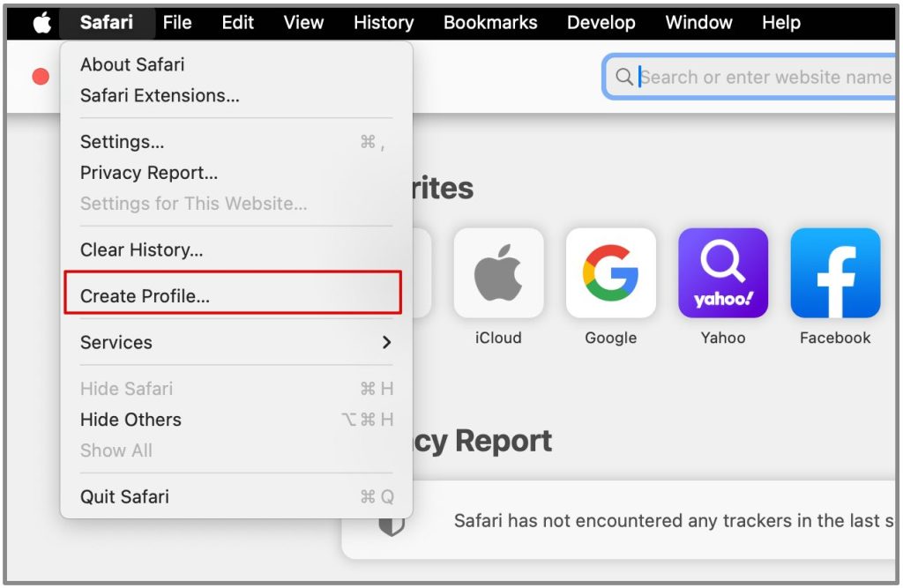This screenshot has width=903, height=588.
Task: Click the Apple logo menu icon
Action: tap(42, 23)
